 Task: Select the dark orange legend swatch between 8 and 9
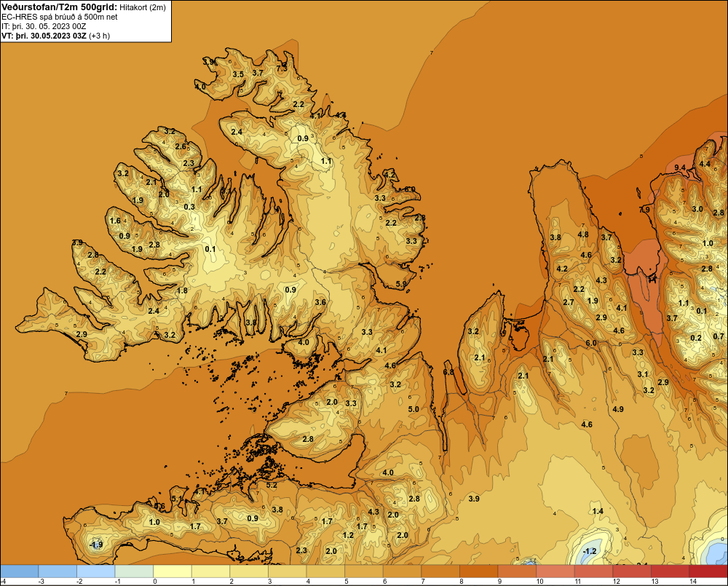click(479, 571)
